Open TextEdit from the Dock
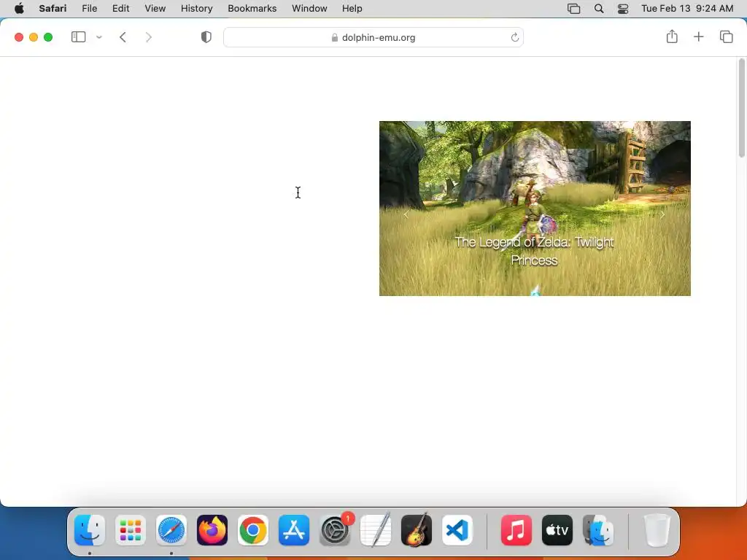747x560 pixels. pyautogui.click(x=376, y=530)
